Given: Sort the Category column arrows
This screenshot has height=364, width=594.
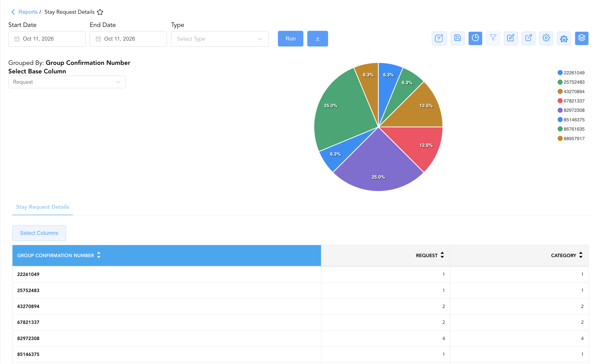Looking at the screenshot, I should click(581, 255).
